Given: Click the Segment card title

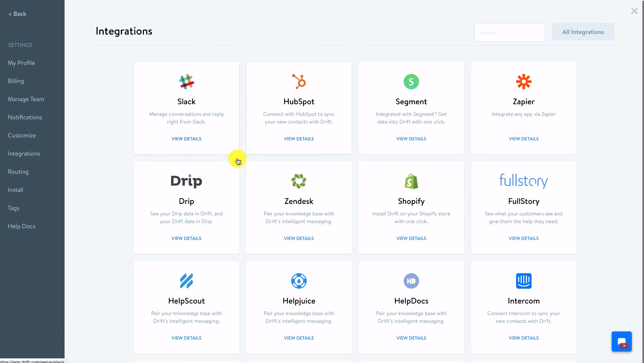Looking at the screenshot, I should (x=411, y=102).
